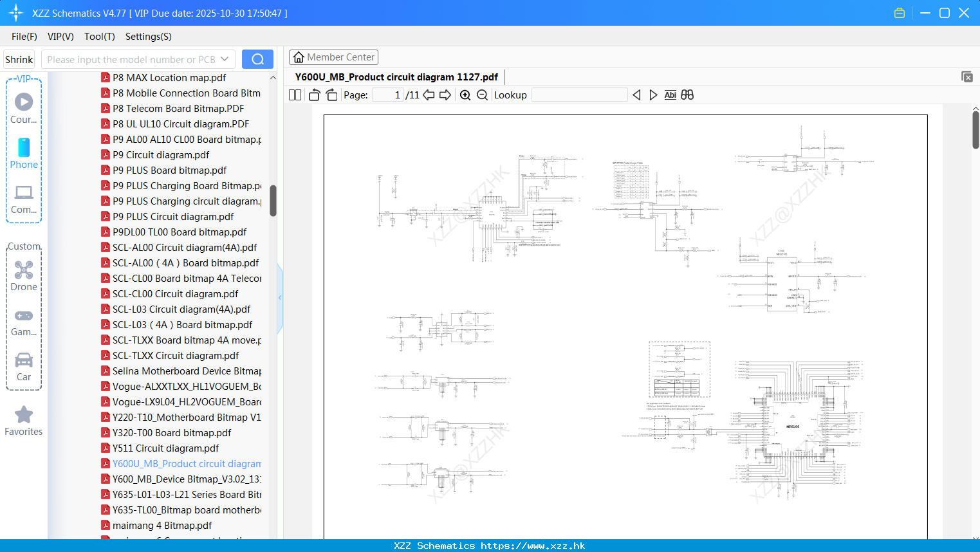Click the Lookup text field
980x552 pixels.
[x=580, y=95]
